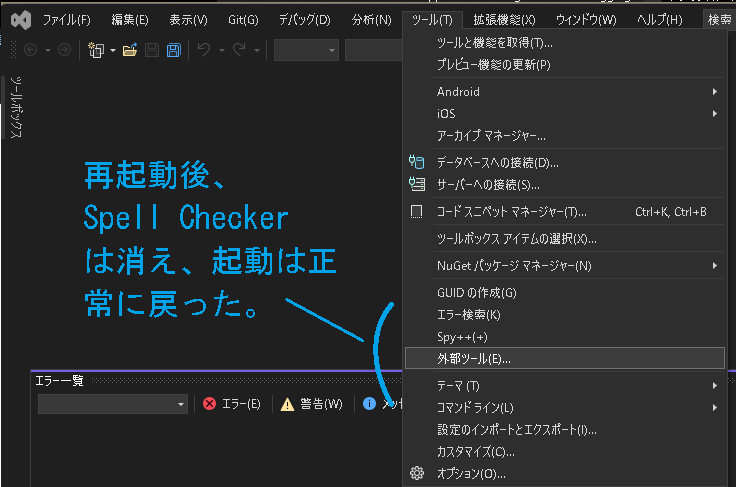Toggle 警告 (Warnings) filter in error list

point(311,404)
